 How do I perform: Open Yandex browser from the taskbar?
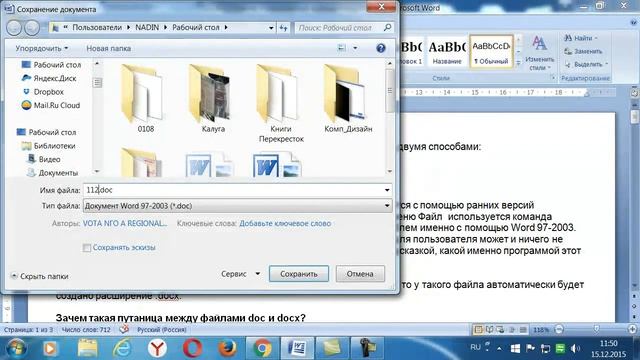(x=157, y=348)
